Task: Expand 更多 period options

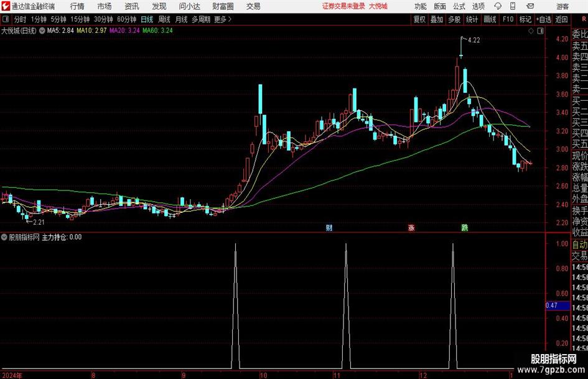Action: tap(223, 19)
